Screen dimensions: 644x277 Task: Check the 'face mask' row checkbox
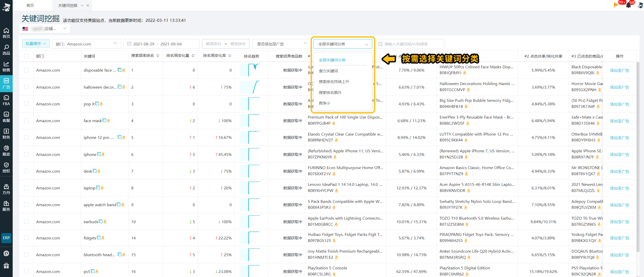(26, 120)
